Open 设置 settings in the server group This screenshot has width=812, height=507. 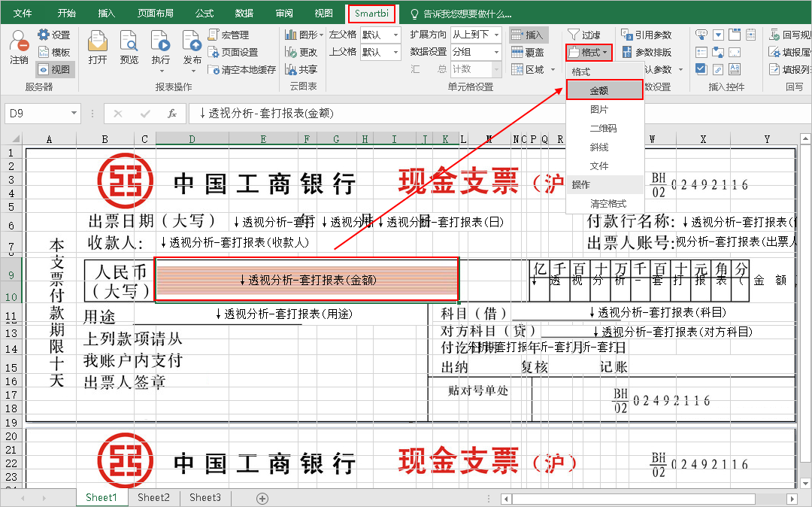[54, 35]
